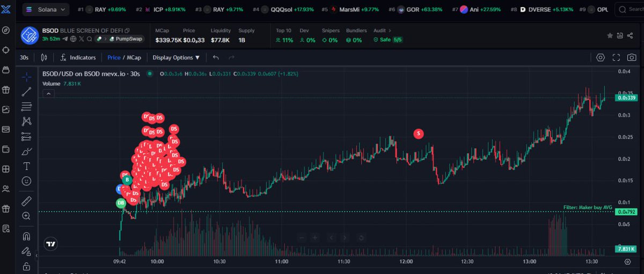Expand the Audit details arrow
Image resolution: width=644 pixels, height=274 pixels.
pos(390,31)
